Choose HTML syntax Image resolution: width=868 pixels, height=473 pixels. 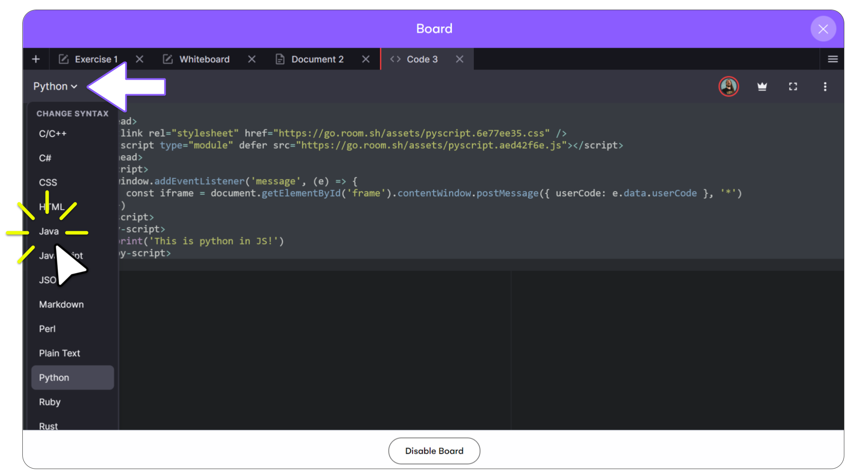pyautogui.click(x=73, y=207)
